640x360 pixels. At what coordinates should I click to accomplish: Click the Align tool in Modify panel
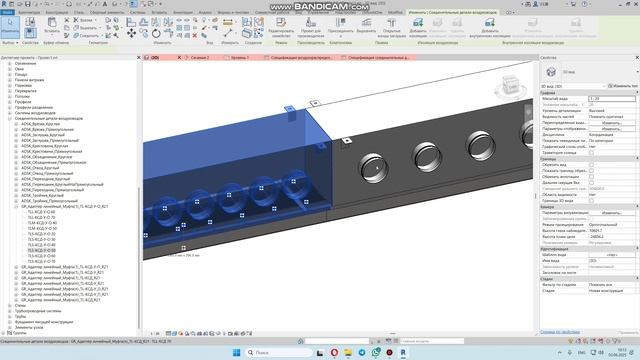pyautogui.click(x=131, y=22)
